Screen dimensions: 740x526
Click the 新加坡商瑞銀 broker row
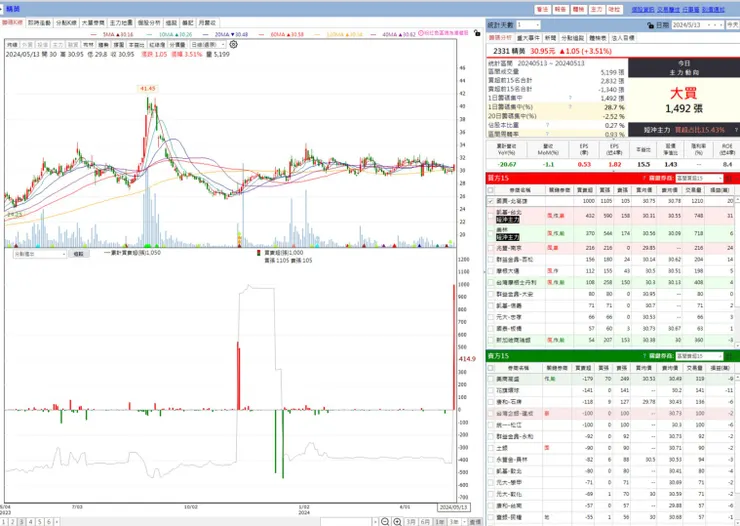610,340
